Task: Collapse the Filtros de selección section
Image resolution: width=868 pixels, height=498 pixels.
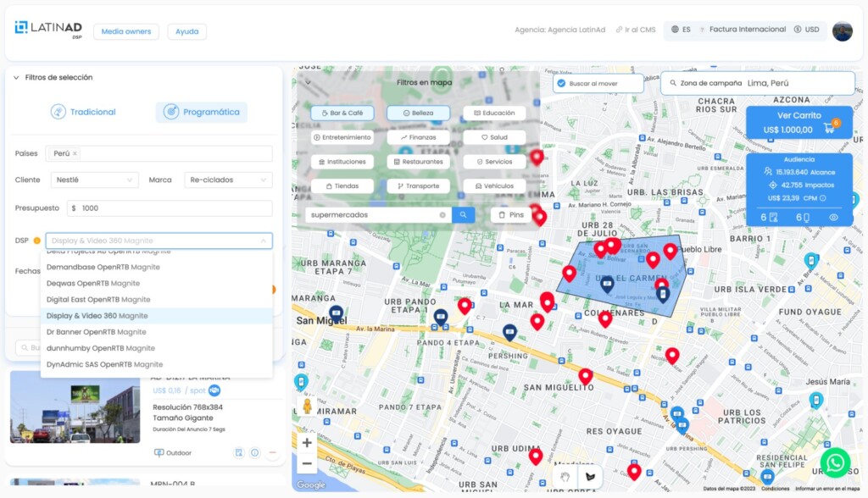Action: [x=17, y=77]
